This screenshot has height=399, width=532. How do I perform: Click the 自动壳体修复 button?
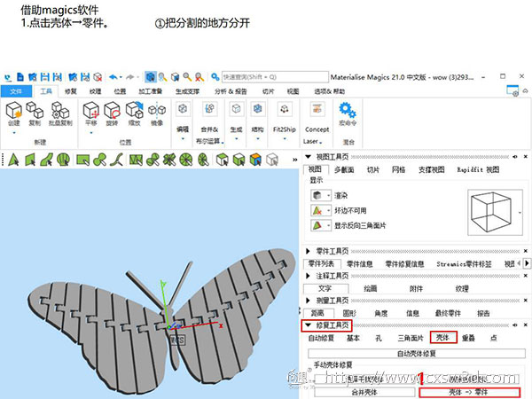coord(415,353)
